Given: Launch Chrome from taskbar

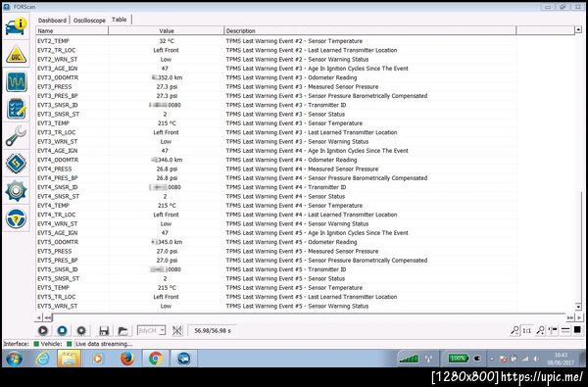Looking at the screenshot, I should [x=155, y=359].
